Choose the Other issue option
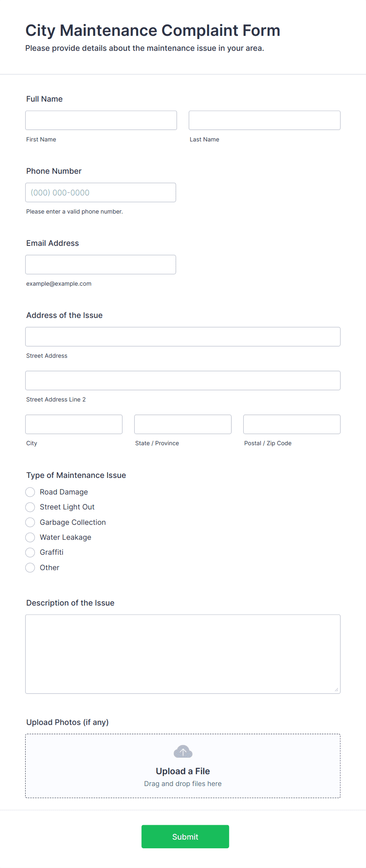The width and height of the screenshot is (366, 868). click(30, 567)
